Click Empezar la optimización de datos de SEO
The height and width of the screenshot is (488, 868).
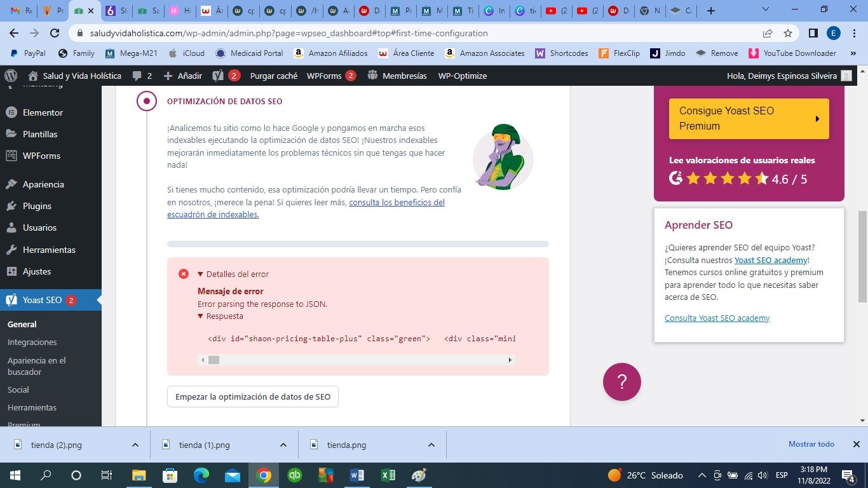pos(253,396)
